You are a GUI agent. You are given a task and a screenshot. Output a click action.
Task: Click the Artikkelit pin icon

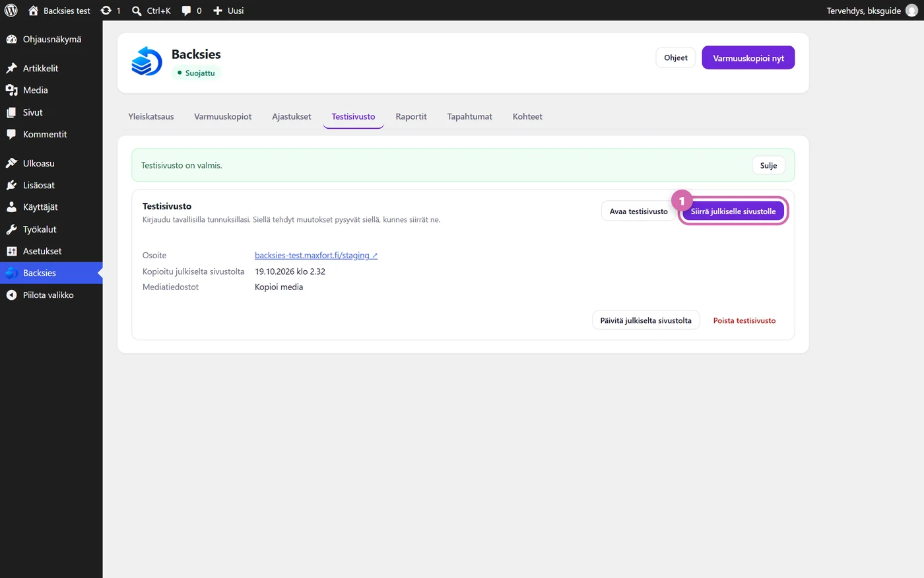click(x=11, y=68)
